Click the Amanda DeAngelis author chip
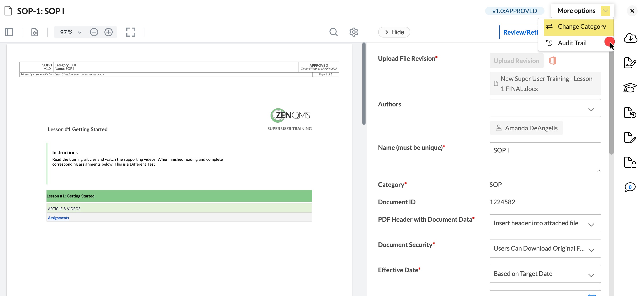 point(526,128)
